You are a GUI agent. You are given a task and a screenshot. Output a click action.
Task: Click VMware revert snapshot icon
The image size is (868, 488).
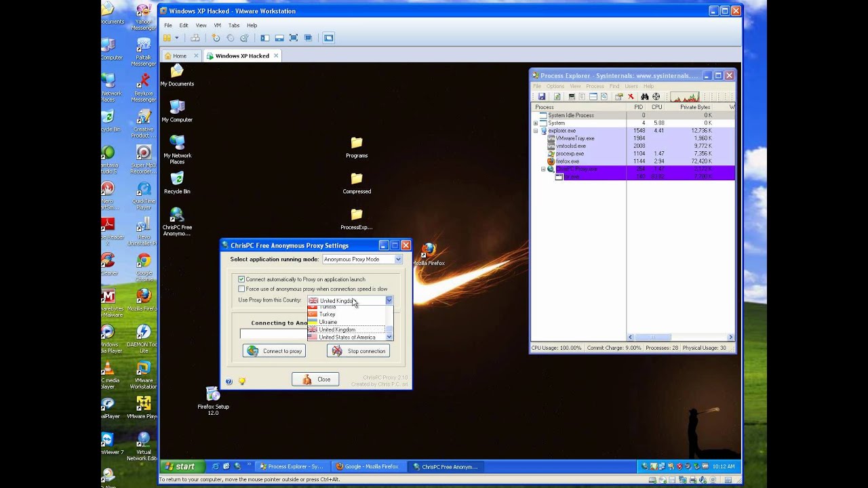click(x=231, y=38)
